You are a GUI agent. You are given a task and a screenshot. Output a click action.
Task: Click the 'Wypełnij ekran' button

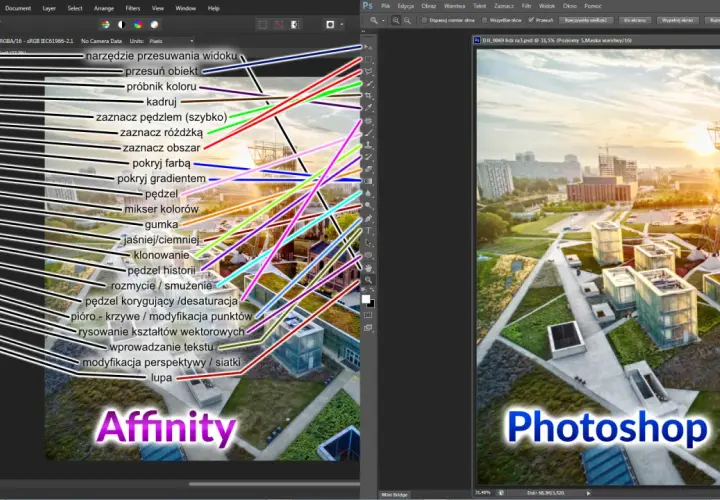pyautogui.click(x=678, y=20)
